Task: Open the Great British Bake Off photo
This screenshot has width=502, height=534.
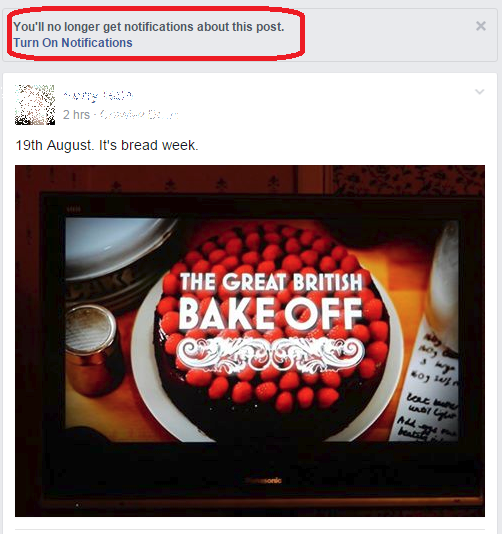Action: [250, 341]
